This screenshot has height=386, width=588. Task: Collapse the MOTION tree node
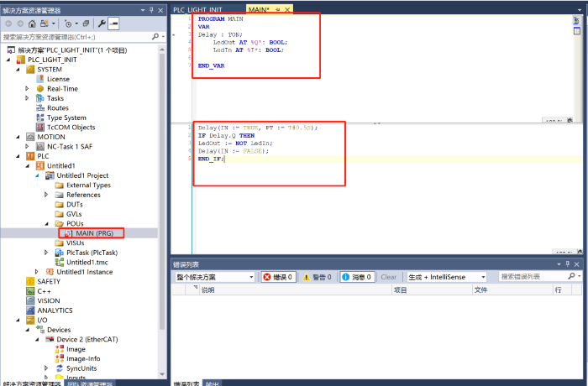(18, 137)
